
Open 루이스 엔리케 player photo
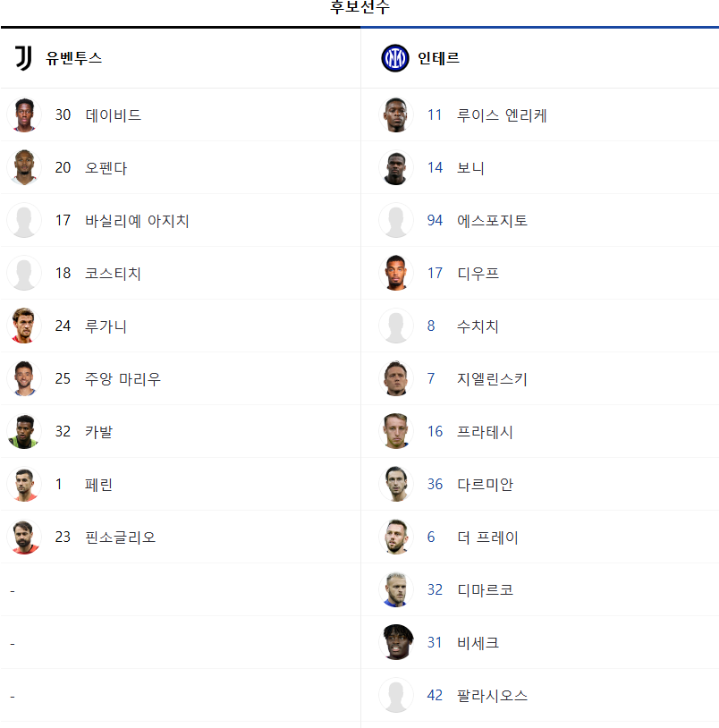(x=396, y=115)
